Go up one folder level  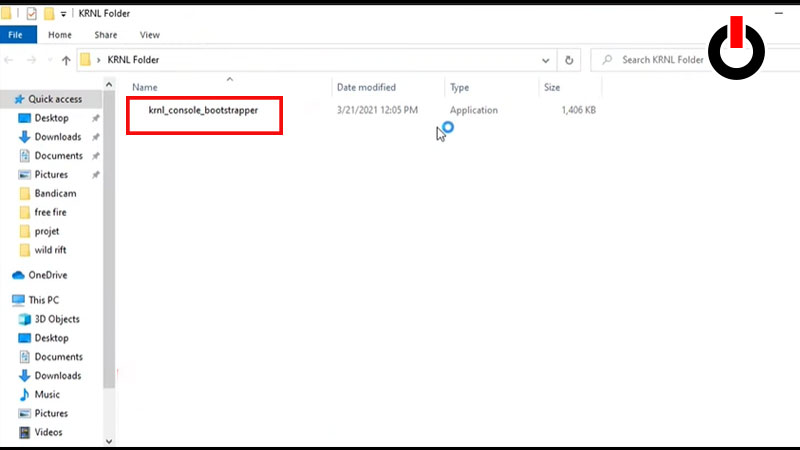pos(66,60)
